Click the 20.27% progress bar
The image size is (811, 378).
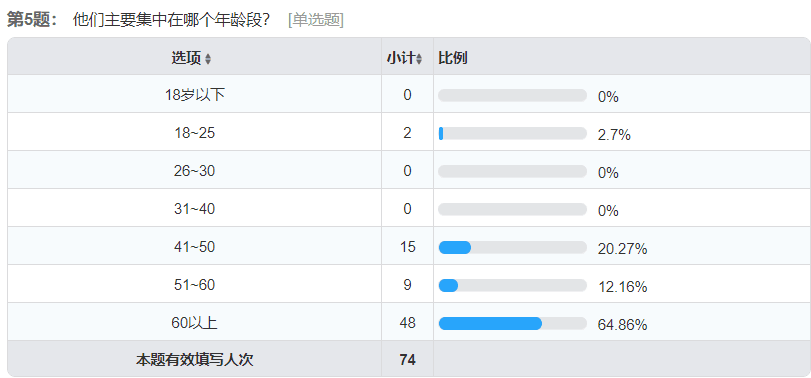click(x=513, y=248)
